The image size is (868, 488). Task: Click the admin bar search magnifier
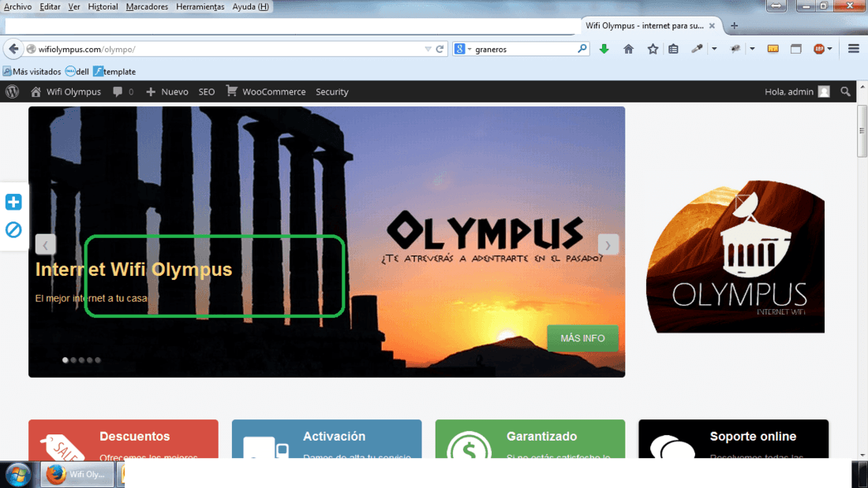(845, 91)
